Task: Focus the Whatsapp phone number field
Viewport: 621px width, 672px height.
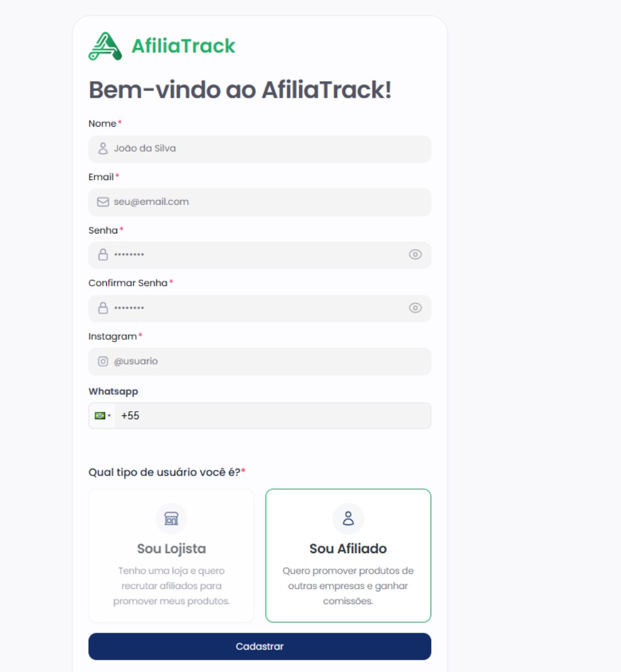Action: pyautogui.click(x=273, y=416)
